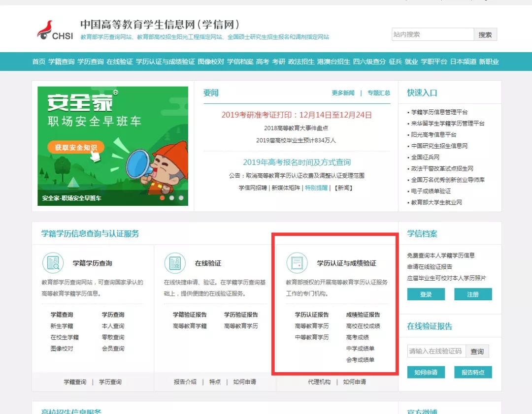
Task: Open 报告介绍 footer link
Action: 185,382
